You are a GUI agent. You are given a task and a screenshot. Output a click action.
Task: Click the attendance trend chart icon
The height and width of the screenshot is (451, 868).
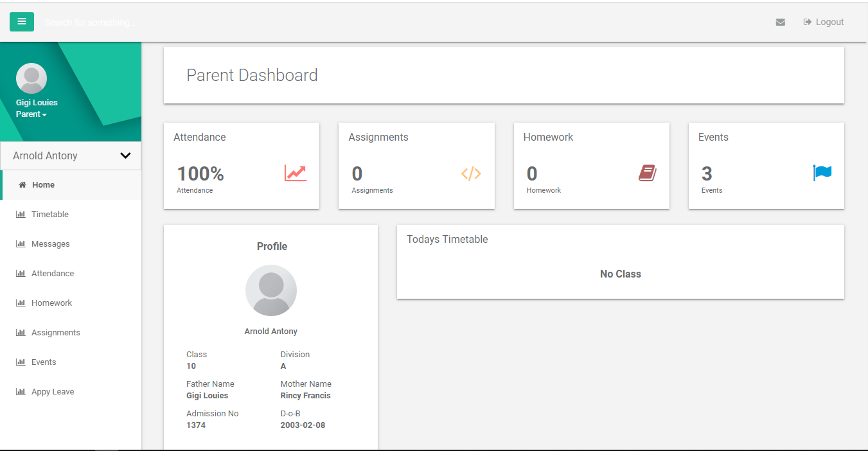point(296,173)
